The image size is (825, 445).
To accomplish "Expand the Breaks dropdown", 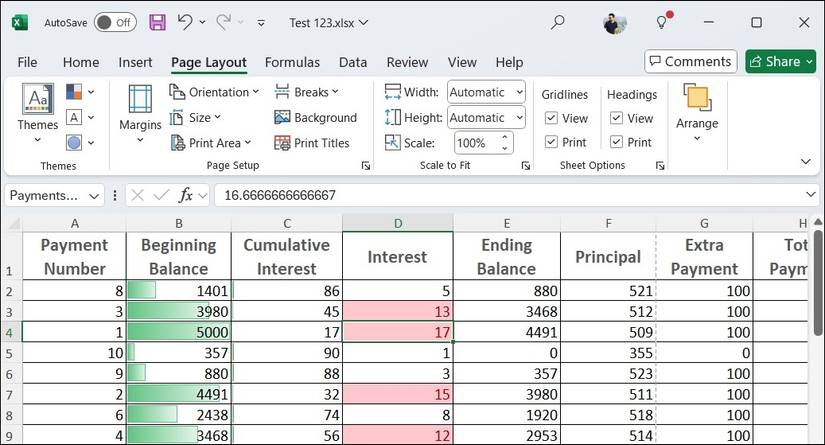I will click(x=335, y=92).
